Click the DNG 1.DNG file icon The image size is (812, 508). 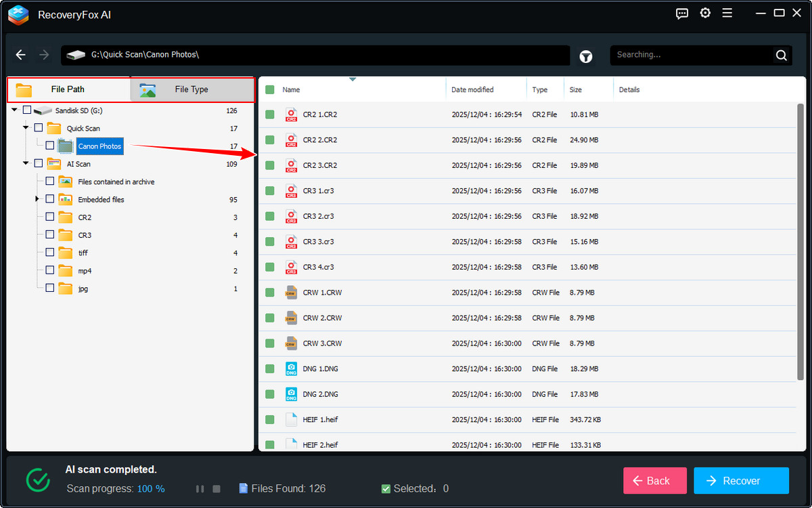click(291, 369)
